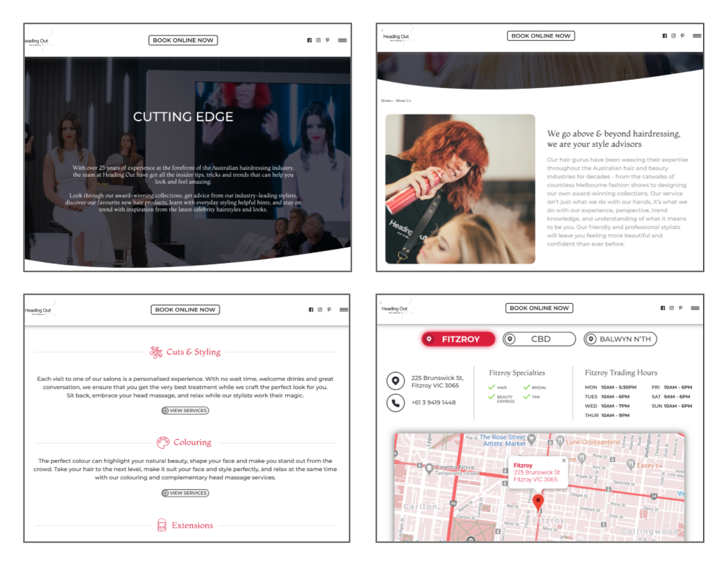This screenshot has width=728, height=564.
Task: Switch to the CBD location tab
Action: pyautogui.click(x=539, y=339)
